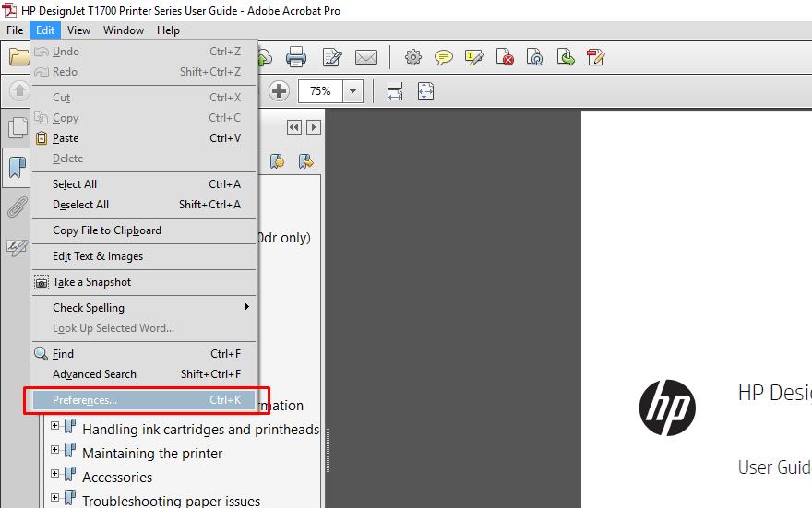Click the navigation pane right-arrow button
The image size is (812, 508).
click(x=314, y=127)
